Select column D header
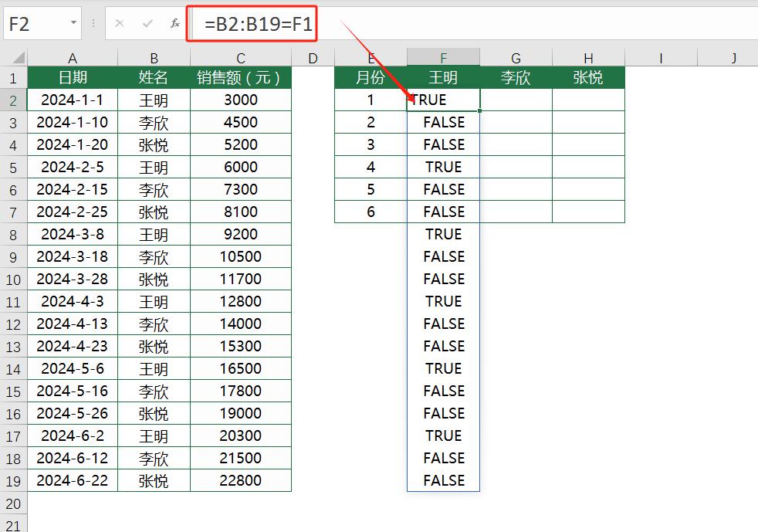The width and height of the screenshot is (758, 532). click(x=313, y=58)
